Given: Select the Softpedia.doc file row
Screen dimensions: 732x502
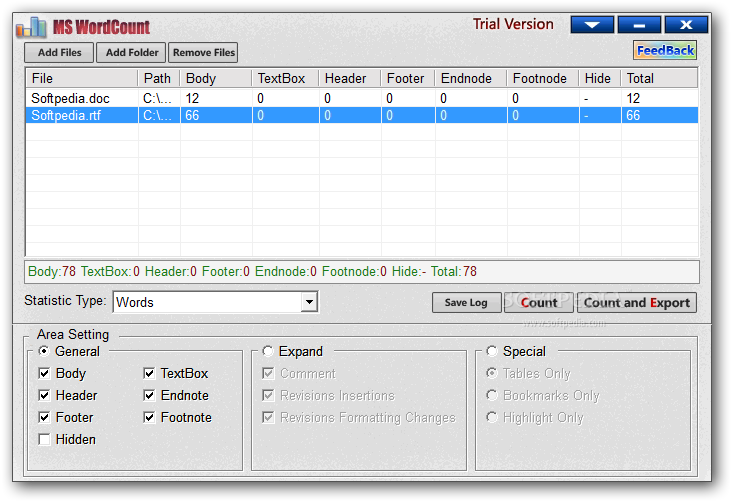Looking at the screenshot, I should 362,98.
